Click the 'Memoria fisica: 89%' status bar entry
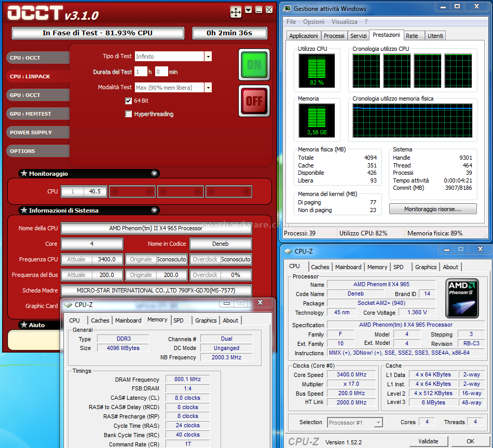This screenshot has height=448, width=493. pos(435,233)
